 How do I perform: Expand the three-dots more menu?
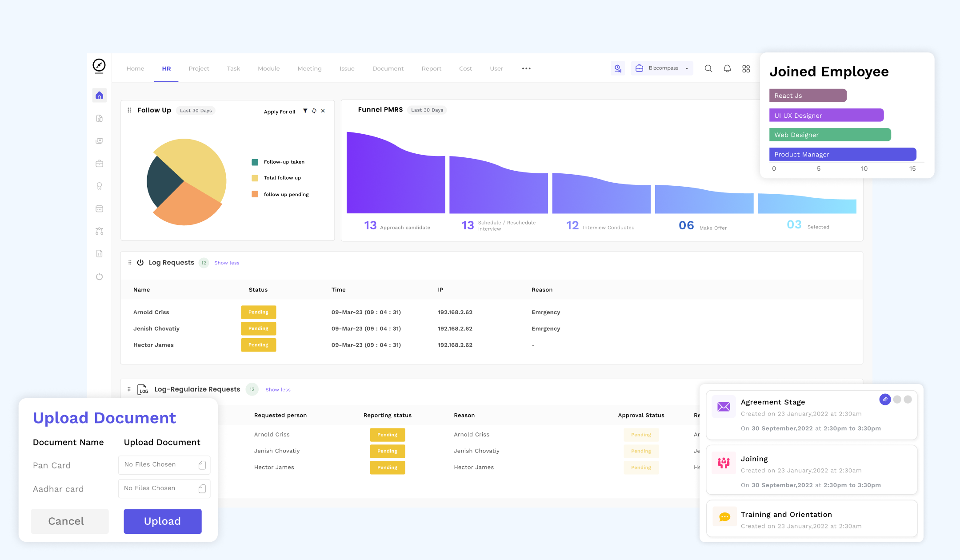point(526,68)
